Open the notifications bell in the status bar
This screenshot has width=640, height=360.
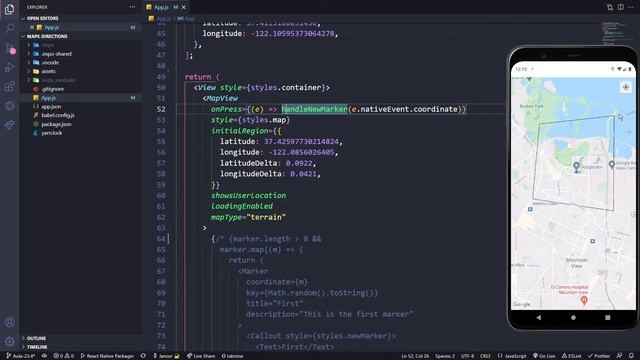pyautogui.click(x=631, y=356)
